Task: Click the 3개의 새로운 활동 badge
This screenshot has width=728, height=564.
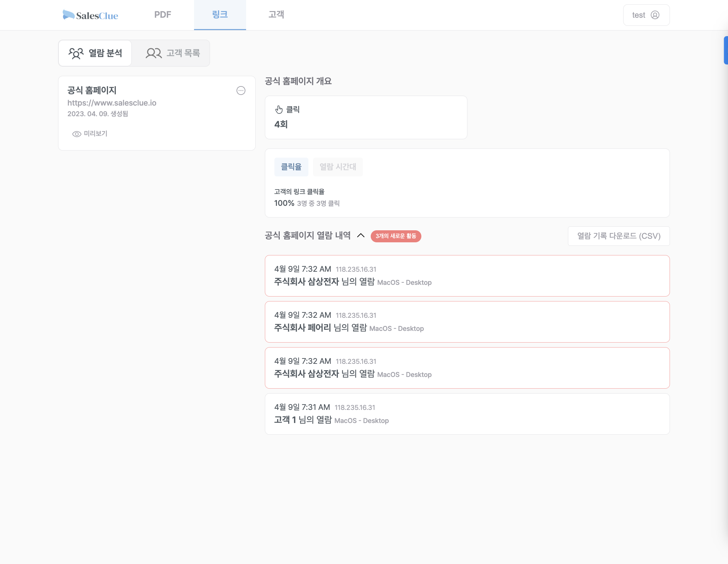Action: click(x=396, y=236)
